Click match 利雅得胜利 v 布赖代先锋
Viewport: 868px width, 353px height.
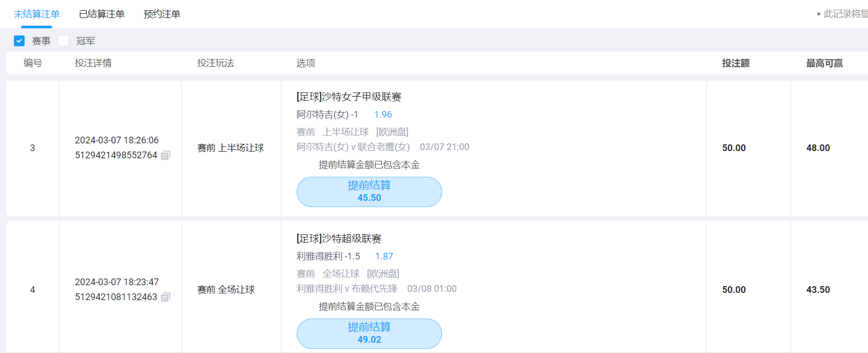coord(347,289)
